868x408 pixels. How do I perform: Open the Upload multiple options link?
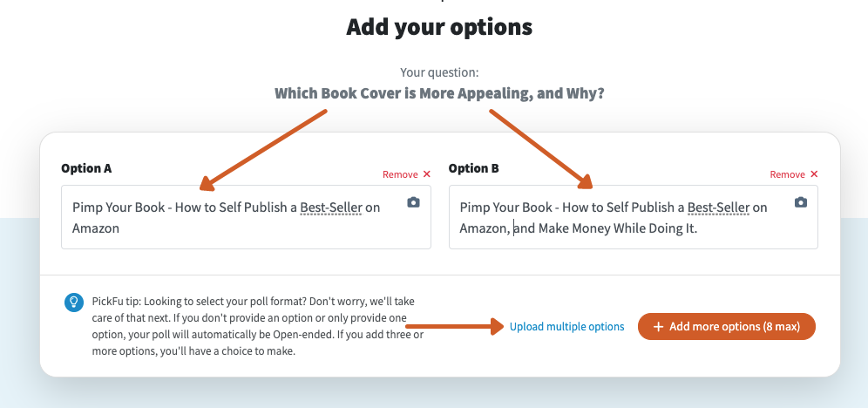[x=566, y=327]
